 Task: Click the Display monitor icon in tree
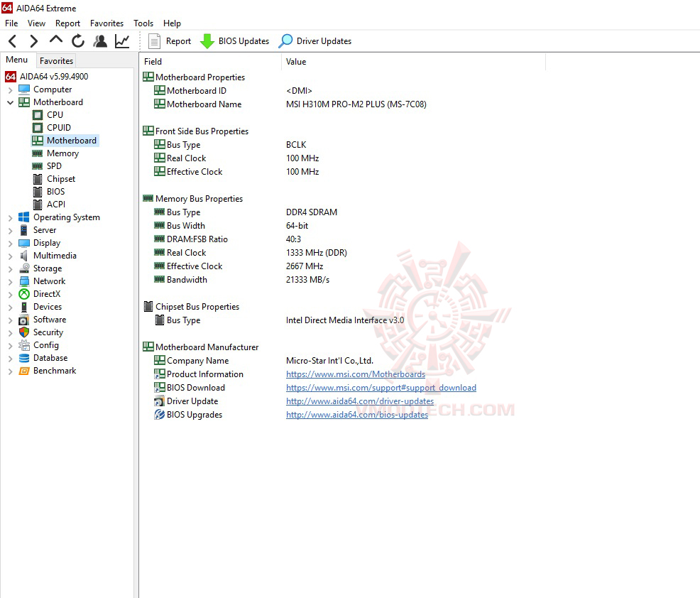(24, 243)
